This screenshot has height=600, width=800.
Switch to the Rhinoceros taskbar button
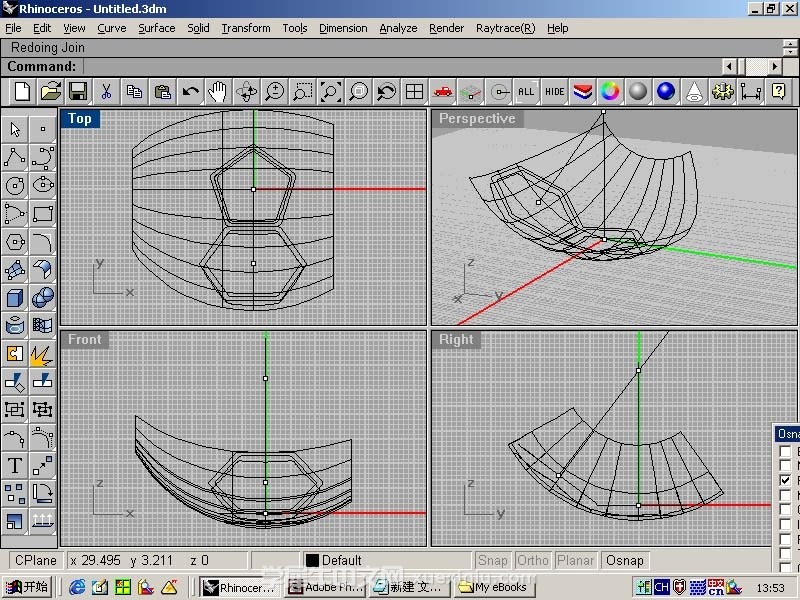coord(240,587)
